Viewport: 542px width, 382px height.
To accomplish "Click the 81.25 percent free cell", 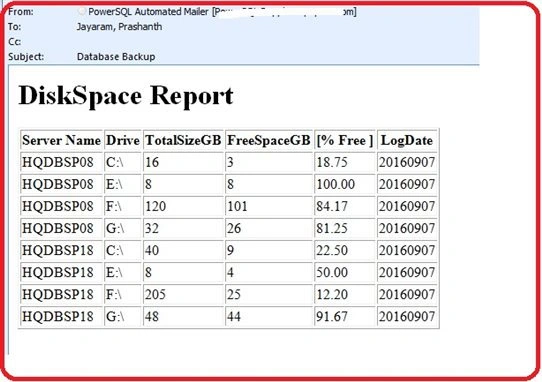I will tap(345, 229).
